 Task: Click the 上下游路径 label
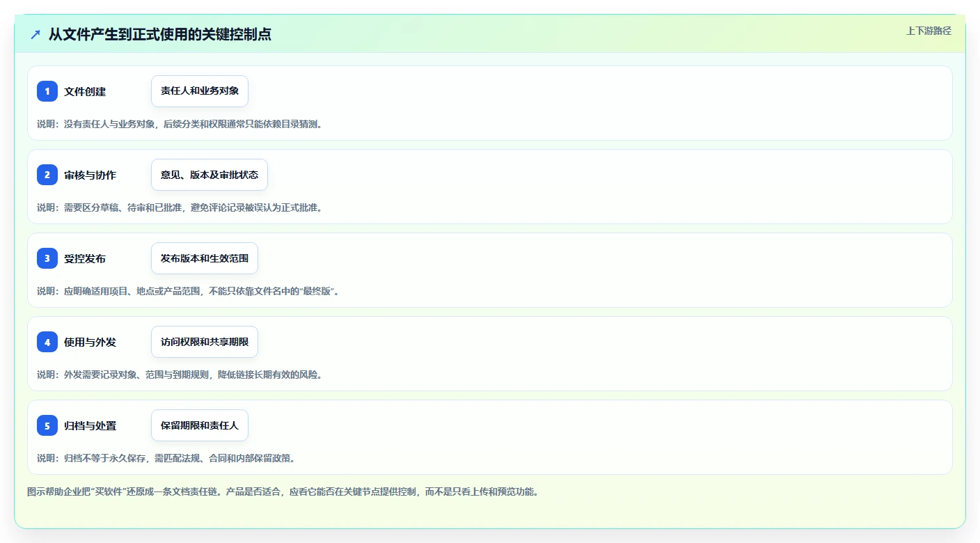pos(928,31)
